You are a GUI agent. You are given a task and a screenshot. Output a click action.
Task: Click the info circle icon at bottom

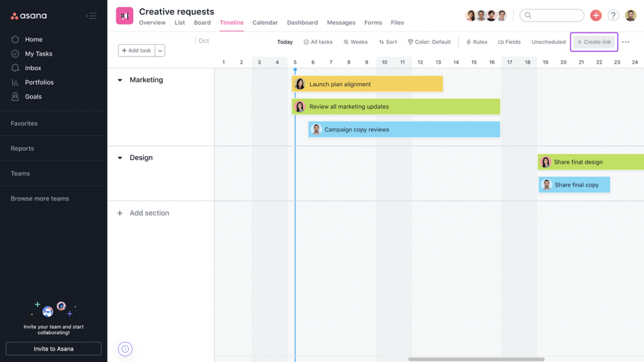[x=125, y=349]
